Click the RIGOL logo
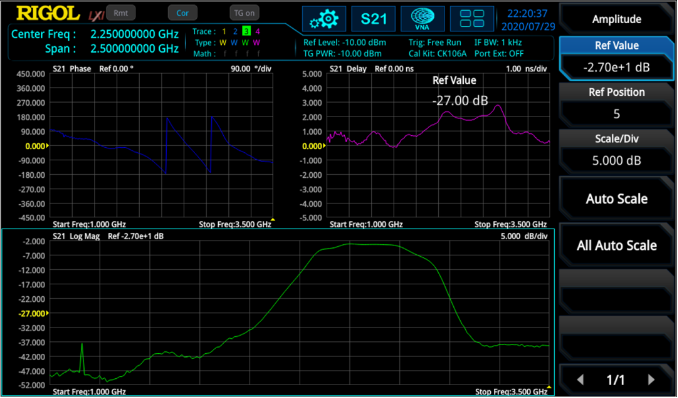Screen dimensions: 678x398 coord(48,13)
